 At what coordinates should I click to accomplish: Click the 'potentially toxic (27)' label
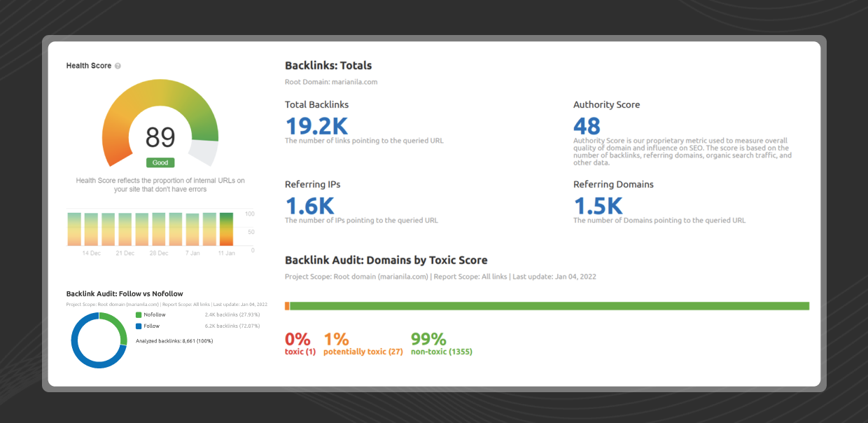click(x=363, y=352)
